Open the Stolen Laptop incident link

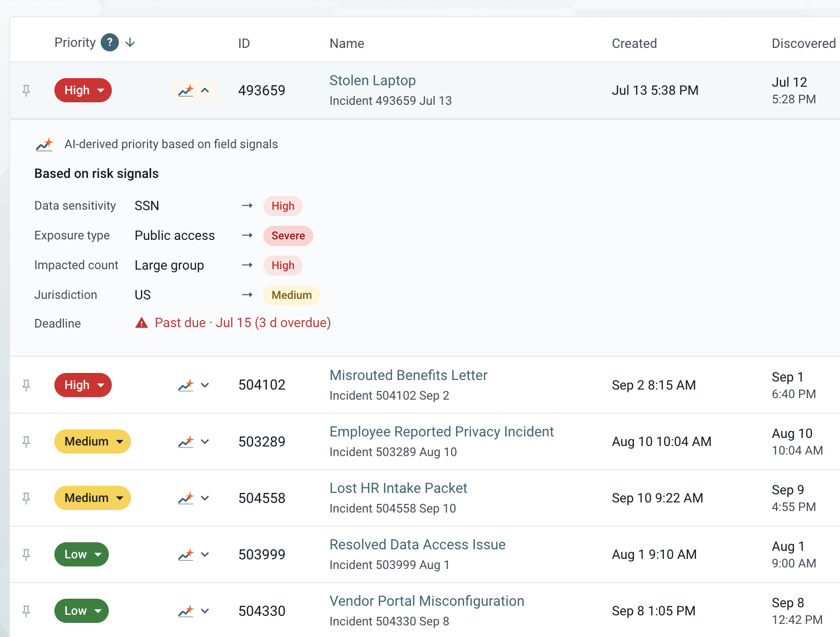tap(373, 80)
